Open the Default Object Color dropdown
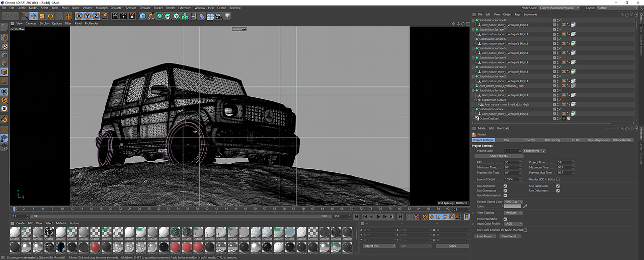The width and height of the screenshot is (644, 260). pos(514,202)
